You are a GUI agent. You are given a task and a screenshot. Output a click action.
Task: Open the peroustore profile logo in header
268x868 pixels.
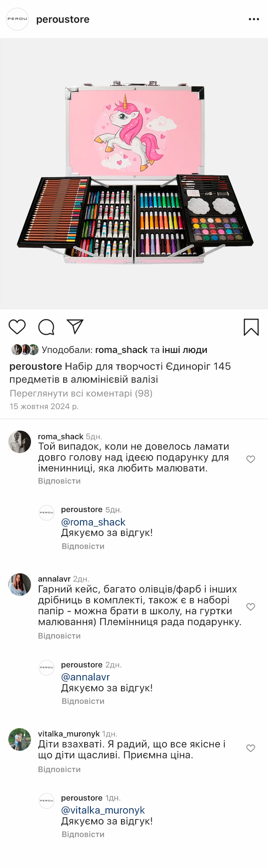tap(17, 19)
